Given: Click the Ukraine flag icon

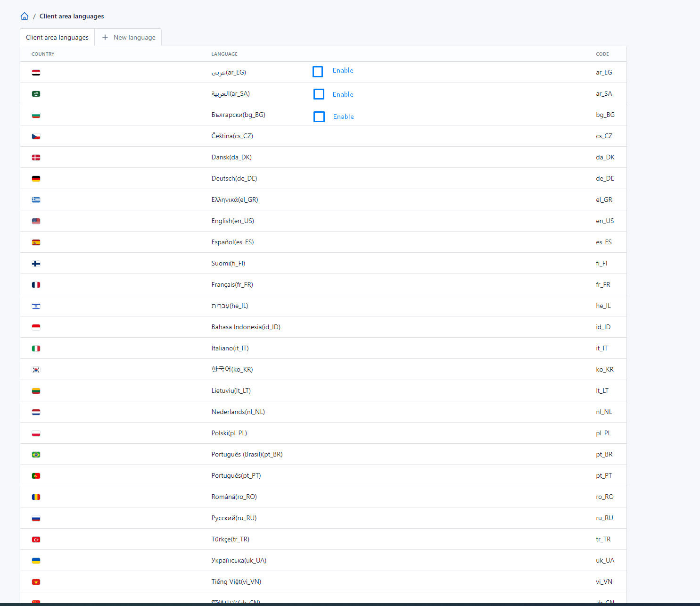Looking at the screenshot, I should click(36, 560).
